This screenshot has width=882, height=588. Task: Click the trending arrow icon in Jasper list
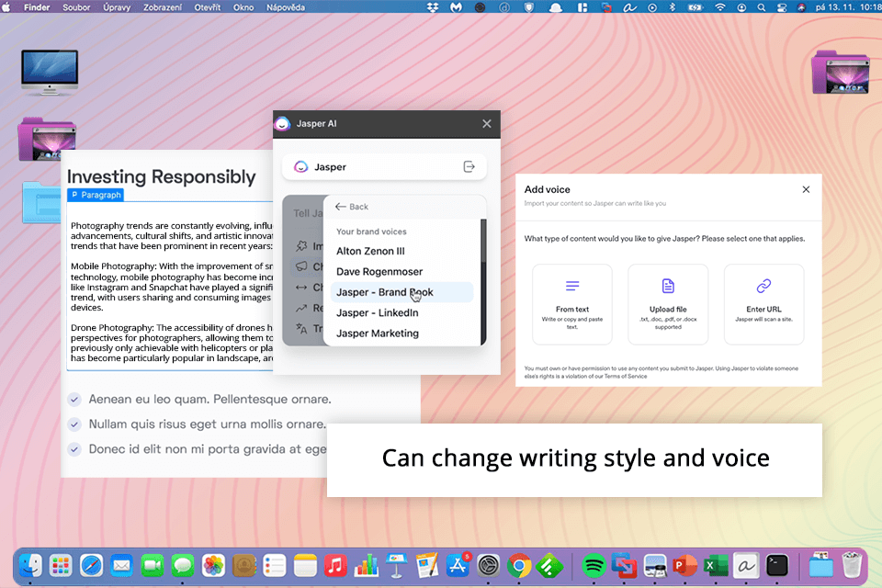coord(301,308)
